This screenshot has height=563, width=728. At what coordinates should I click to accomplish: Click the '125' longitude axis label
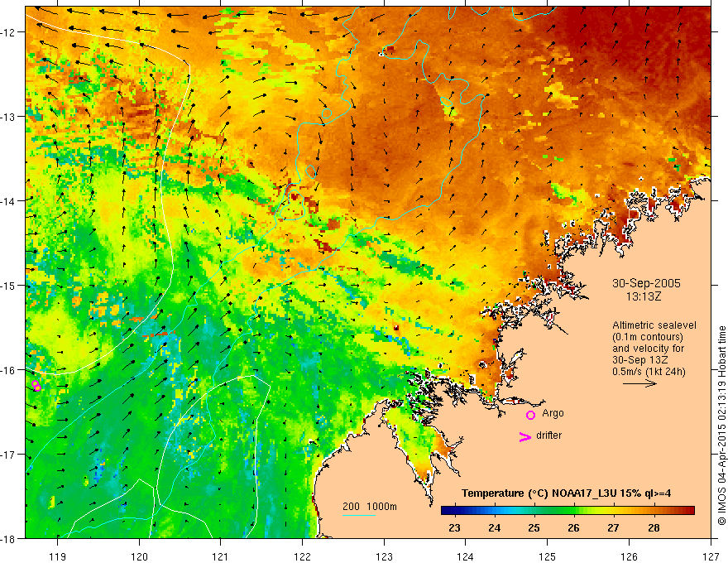(548, 556)
